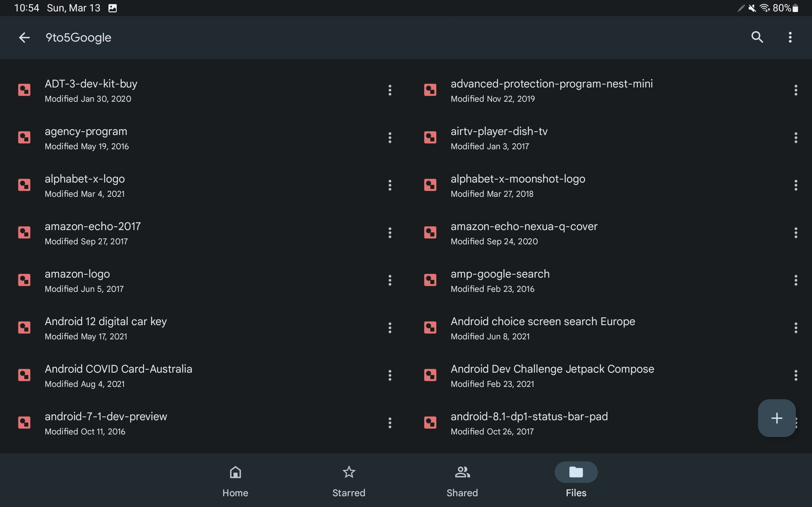Tap the amazon-echo-2017 image icon
This screenshot has height=507, width=812.
point(24,232)
